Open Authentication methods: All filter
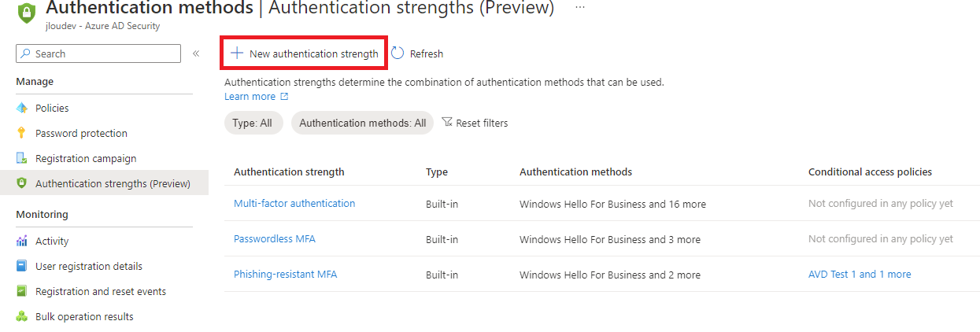Image resolution: width=980 pixels, height=332 pixels. pyautogui.click(x=362, y=123)
